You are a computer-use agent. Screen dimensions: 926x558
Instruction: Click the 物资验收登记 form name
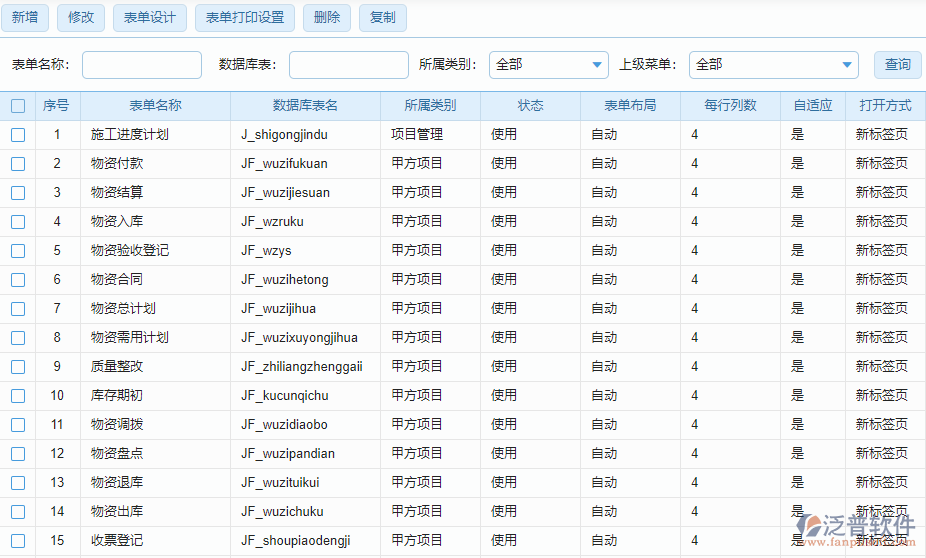pyautogui.click(x=129, y=250)
